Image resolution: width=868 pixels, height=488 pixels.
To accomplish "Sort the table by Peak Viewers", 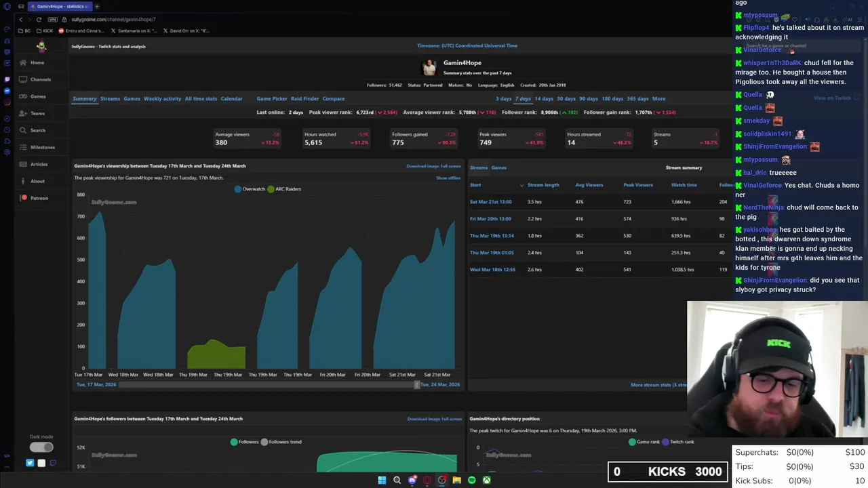I will (638, 185).
